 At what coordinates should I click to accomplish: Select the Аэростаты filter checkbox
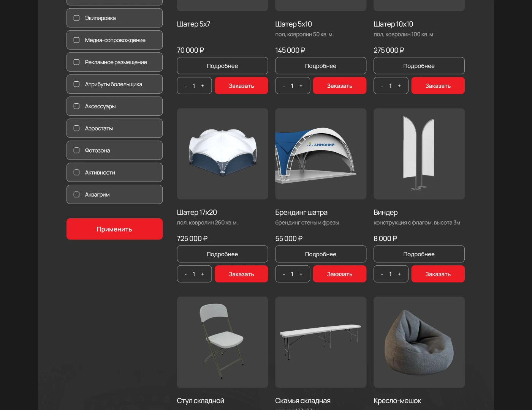click(x=76, y=128)
